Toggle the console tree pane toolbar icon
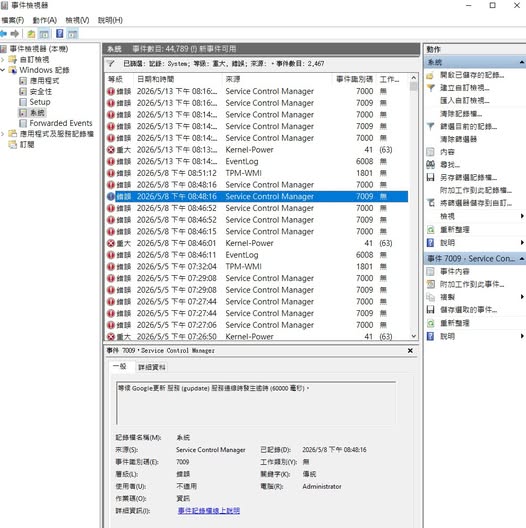 (44, 34)
